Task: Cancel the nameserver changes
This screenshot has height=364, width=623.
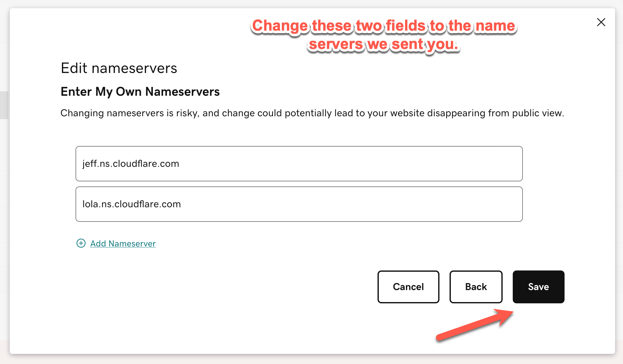Action: pyautogui.click(x=408, y=287)
